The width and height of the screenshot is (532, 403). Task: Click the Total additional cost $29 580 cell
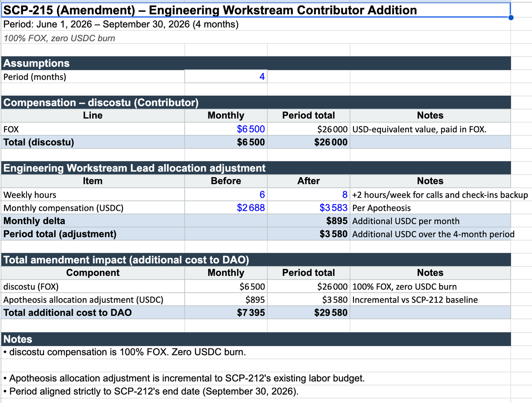coord(309,313)
